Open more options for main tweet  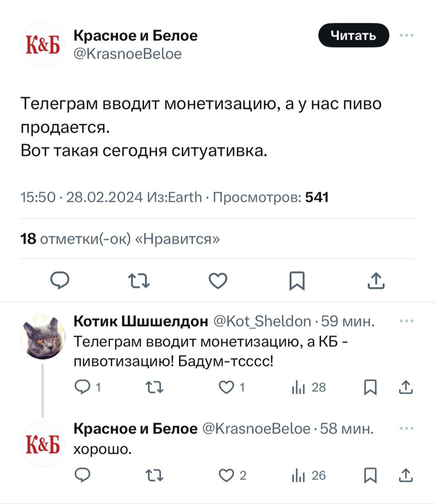tap(407, 36)
